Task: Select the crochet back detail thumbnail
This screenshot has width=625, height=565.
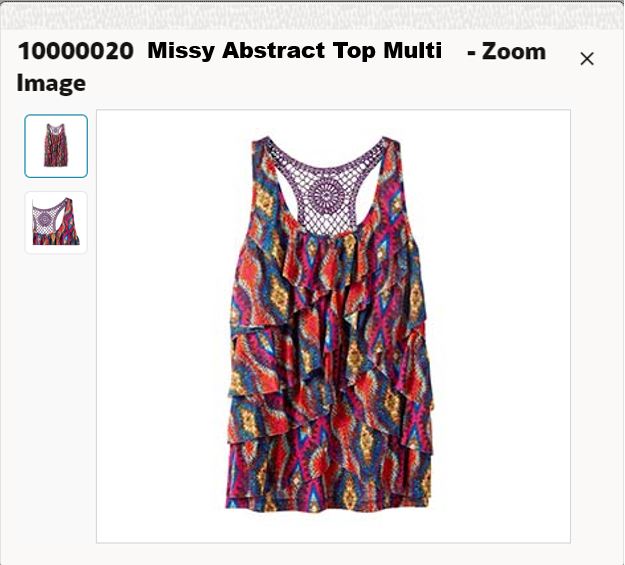Action: pyautogui.click(x=56, y=222)
